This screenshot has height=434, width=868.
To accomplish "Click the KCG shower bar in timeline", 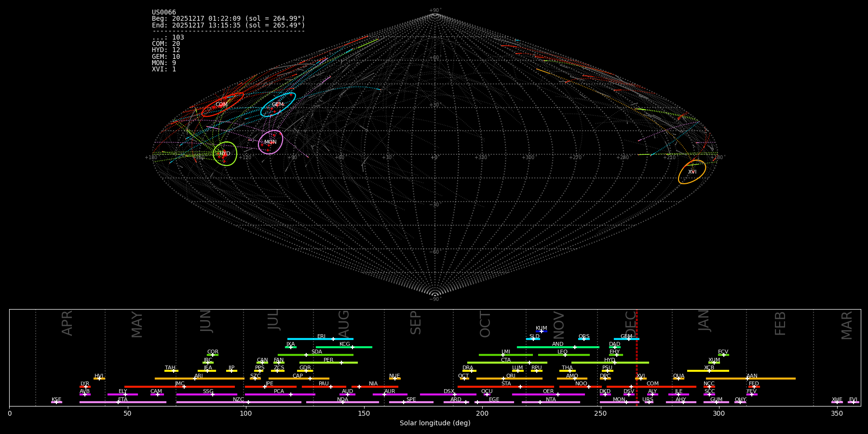I will [x=344, y=347].
